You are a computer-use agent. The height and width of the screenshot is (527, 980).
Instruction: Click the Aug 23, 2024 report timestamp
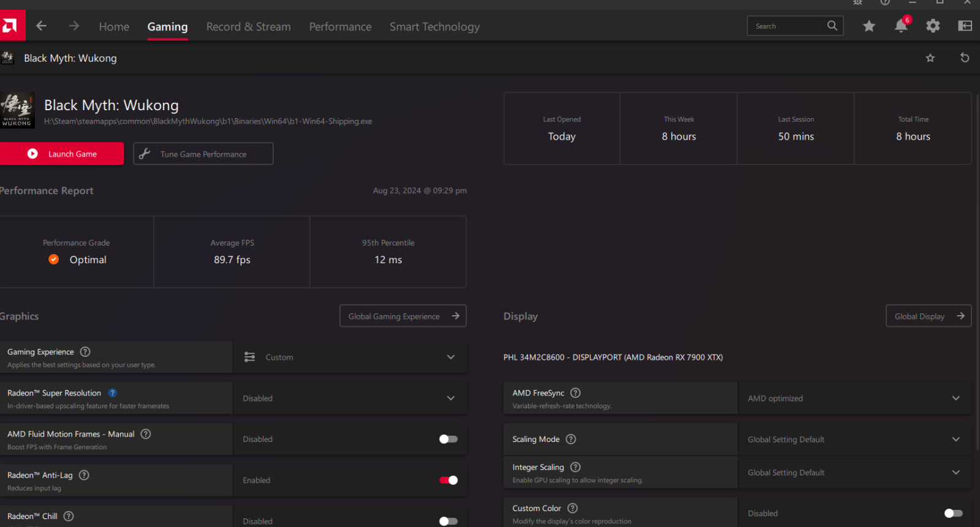(x=420, y=190)
